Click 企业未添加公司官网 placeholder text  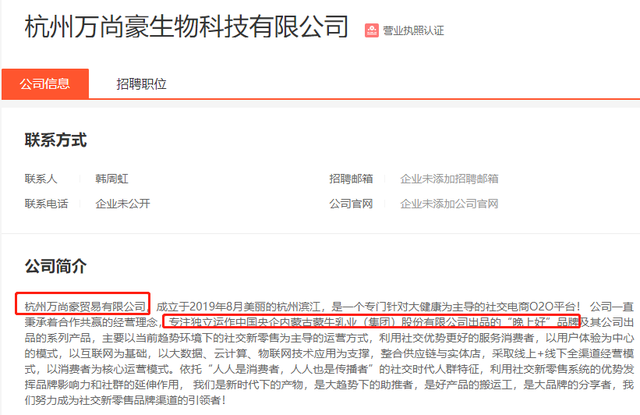[449, 204]
